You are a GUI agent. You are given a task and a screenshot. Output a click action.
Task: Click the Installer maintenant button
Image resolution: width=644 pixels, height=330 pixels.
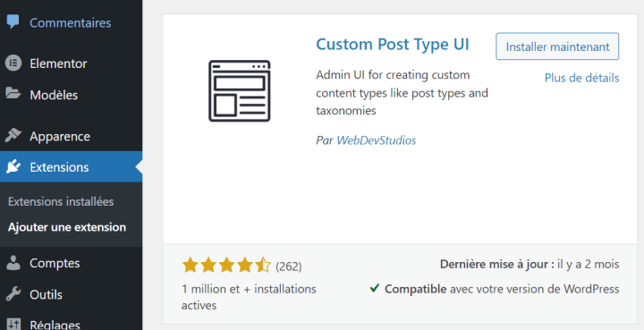point(557,47)
